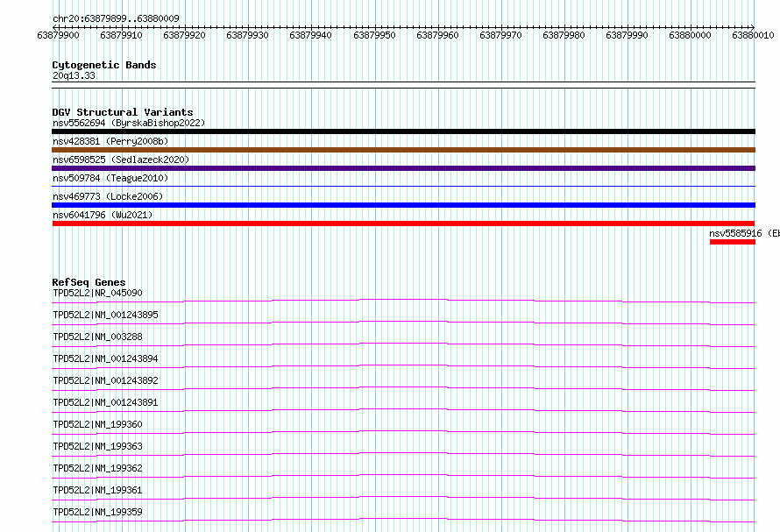Select transcript TPD52L2|NM_001243894
The width and height of the screenshot is (780, 532).
(105, 358)
